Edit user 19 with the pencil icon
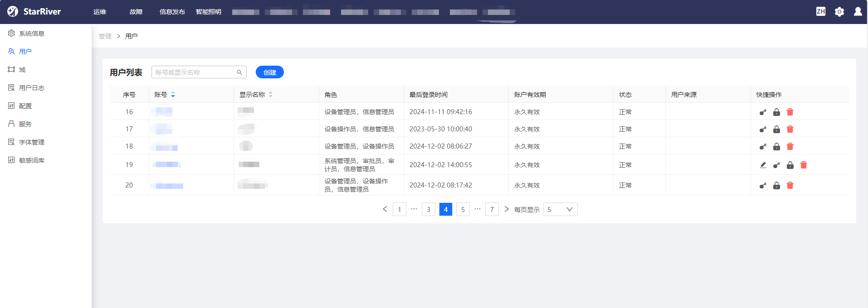 [763, 165]
